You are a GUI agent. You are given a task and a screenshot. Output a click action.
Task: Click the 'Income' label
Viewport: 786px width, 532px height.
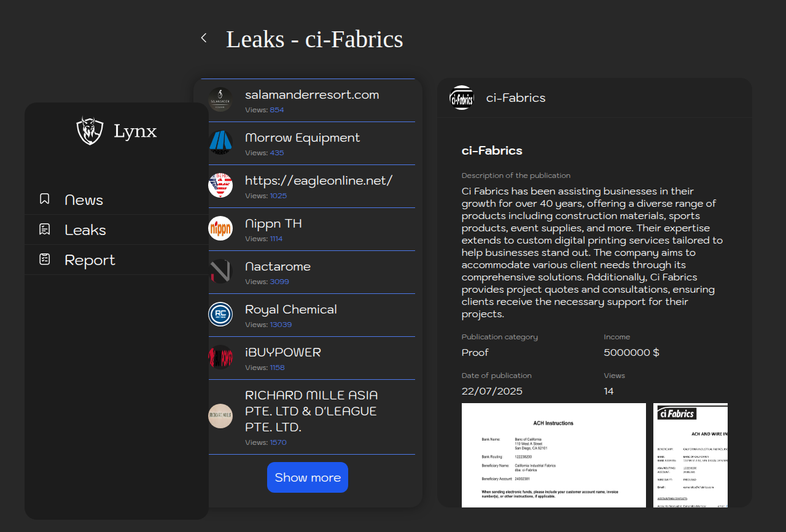coord(617,337)
